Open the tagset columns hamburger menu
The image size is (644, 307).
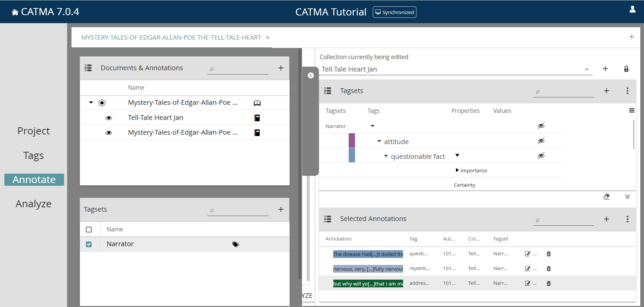coord(632,111)
